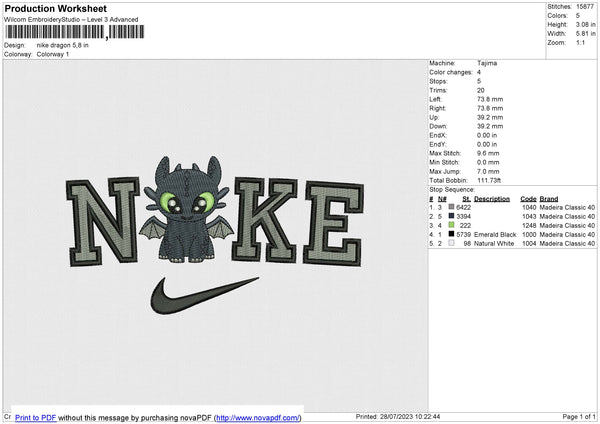Click the dragon embroidery design image
600x424 pixels.
(x=187, y=209)
